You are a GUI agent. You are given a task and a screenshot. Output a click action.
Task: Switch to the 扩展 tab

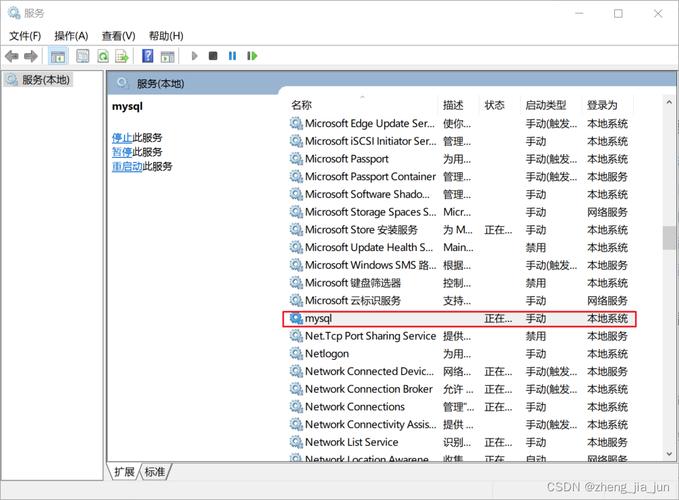[124, 471]
